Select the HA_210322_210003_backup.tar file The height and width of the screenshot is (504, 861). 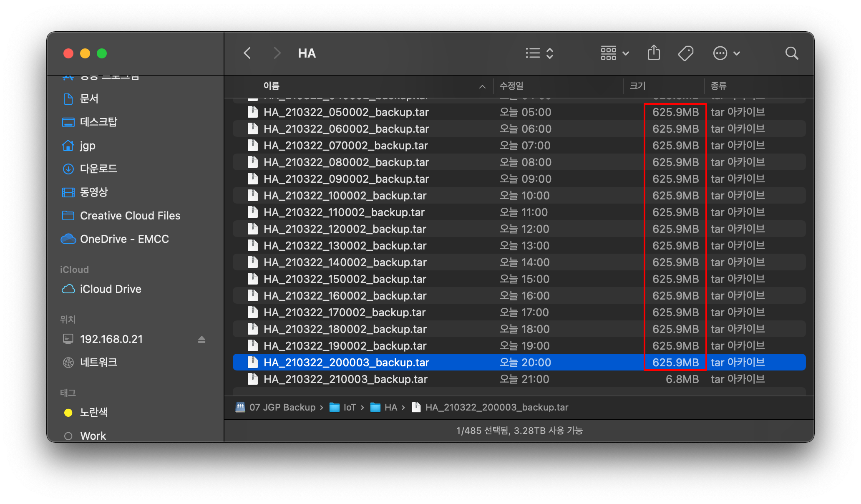click(x=345, y=379)
